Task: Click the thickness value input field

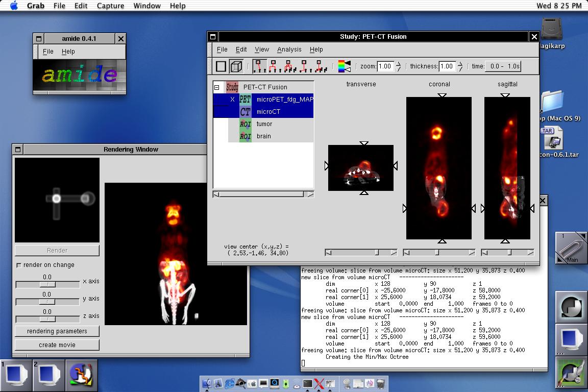Action: point(447,66)
